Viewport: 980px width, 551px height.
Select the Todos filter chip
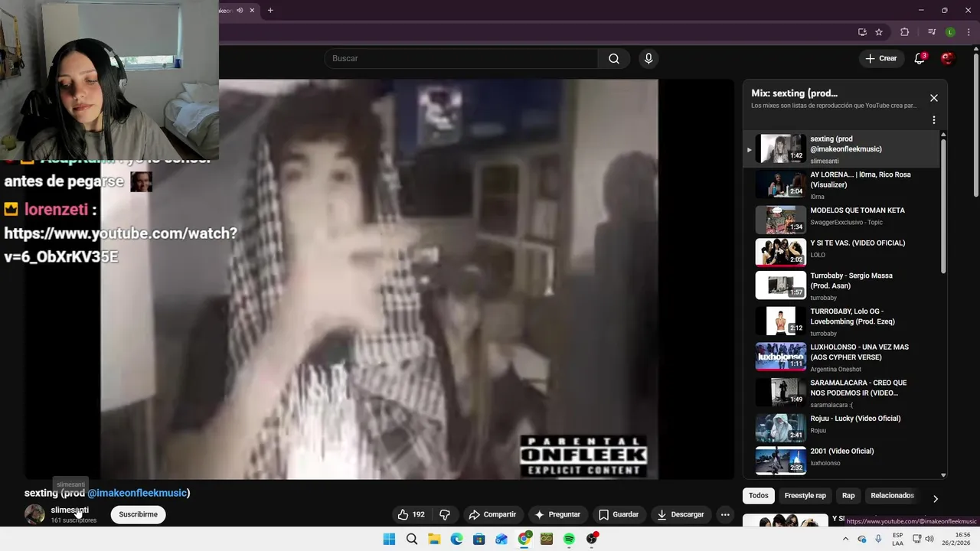pos(758,496)
